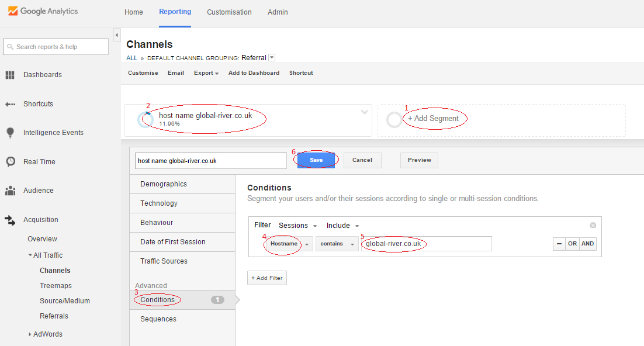Click the Add Filter button

coord(267,278)
